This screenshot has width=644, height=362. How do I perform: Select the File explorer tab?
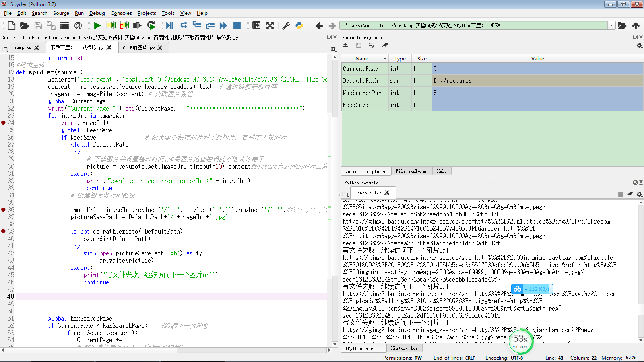click(412, 171)
